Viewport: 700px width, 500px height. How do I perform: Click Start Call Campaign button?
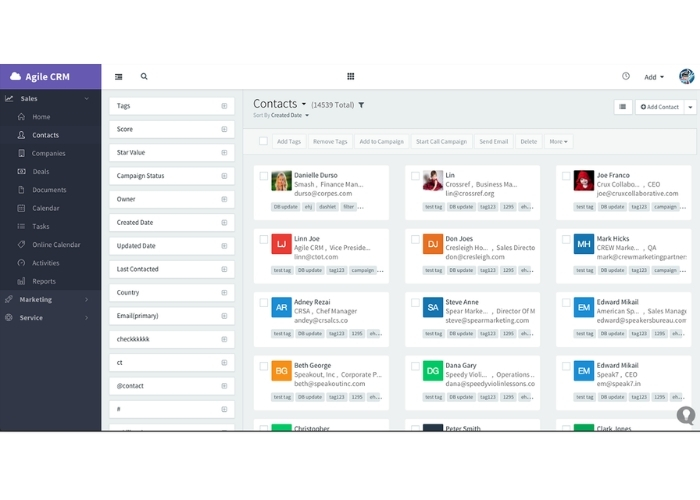coord(442,142)
